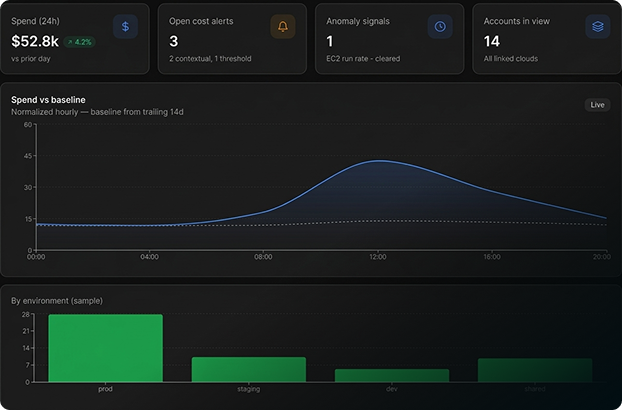Click the alert count 3
The width and height of the screenshot is (622, 410).
(174, 41)
